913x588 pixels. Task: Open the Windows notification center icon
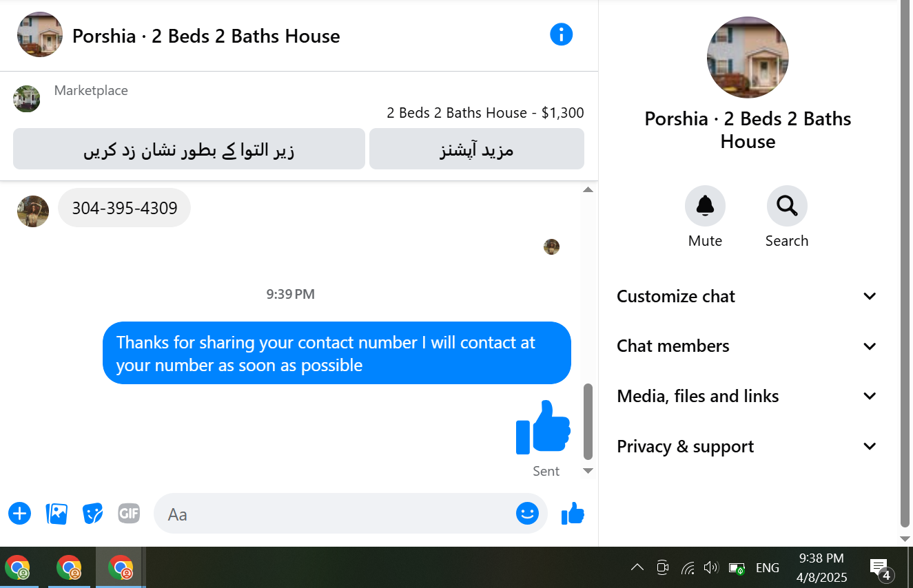click(881, 568)
